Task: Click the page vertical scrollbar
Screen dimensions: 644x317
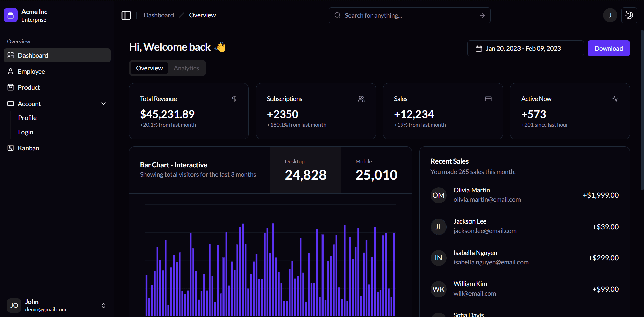Action: click(x=642, y=111)
